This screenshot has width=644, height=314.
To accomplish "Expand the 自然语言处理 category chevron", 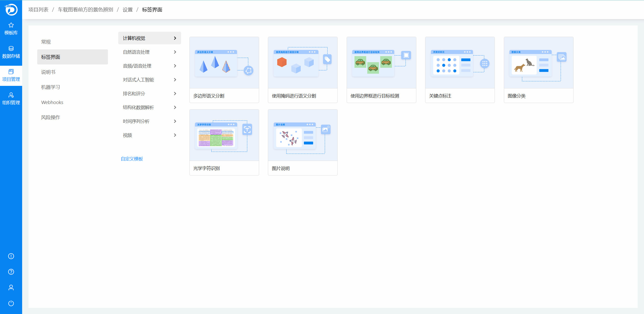I will coord(175,52).
